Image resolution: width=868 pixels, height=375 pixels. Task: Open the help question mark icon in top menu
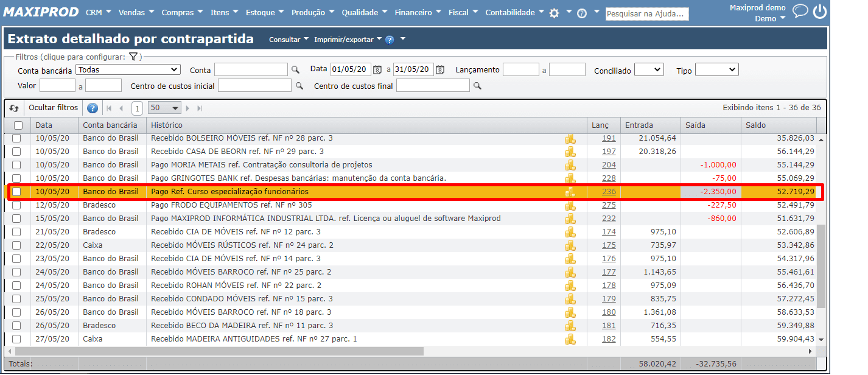coord(582,13)
